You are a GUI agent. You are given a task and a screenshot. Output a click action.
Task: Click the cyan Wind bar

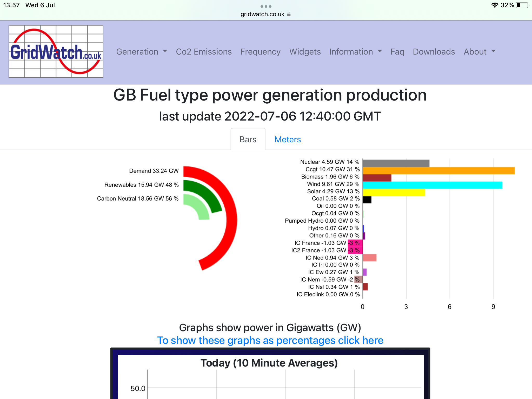click(x=432, y=185)
